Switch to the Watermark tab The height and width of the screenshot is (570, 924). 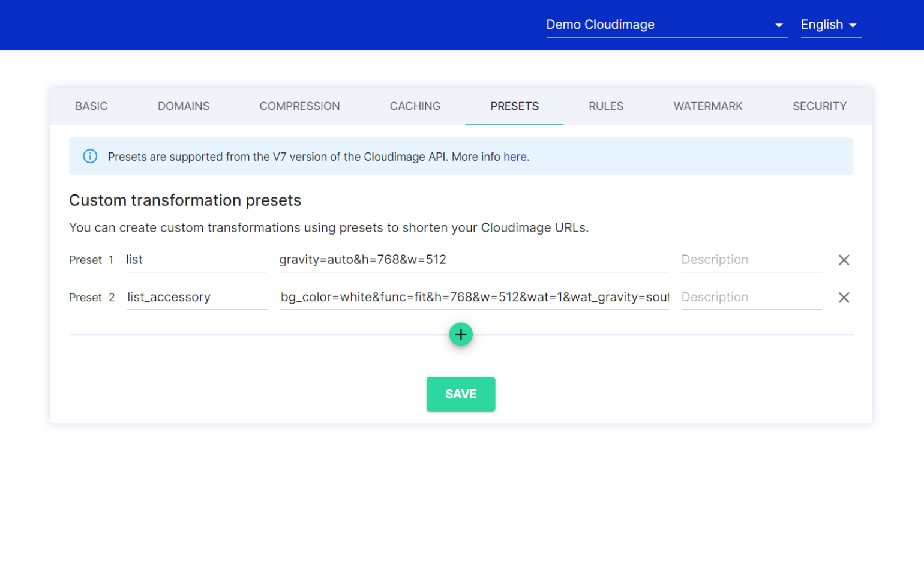(x=708, y=106)
